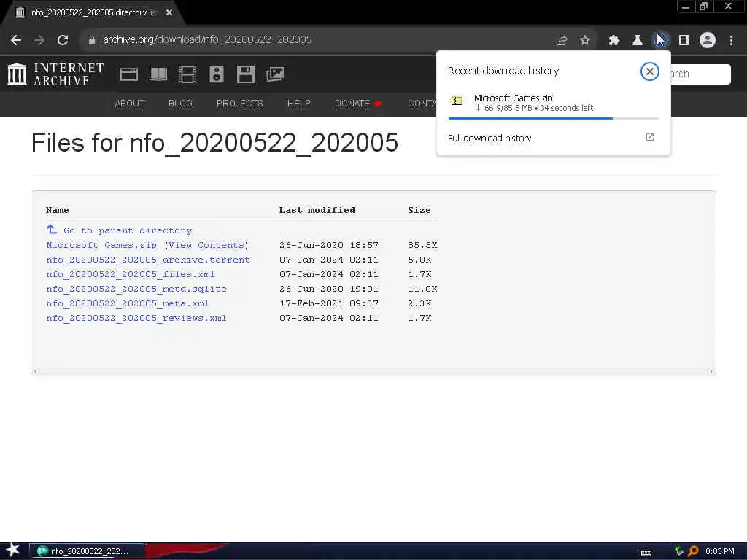
Task: Click the Last modified column header
Action: [317, 210]
